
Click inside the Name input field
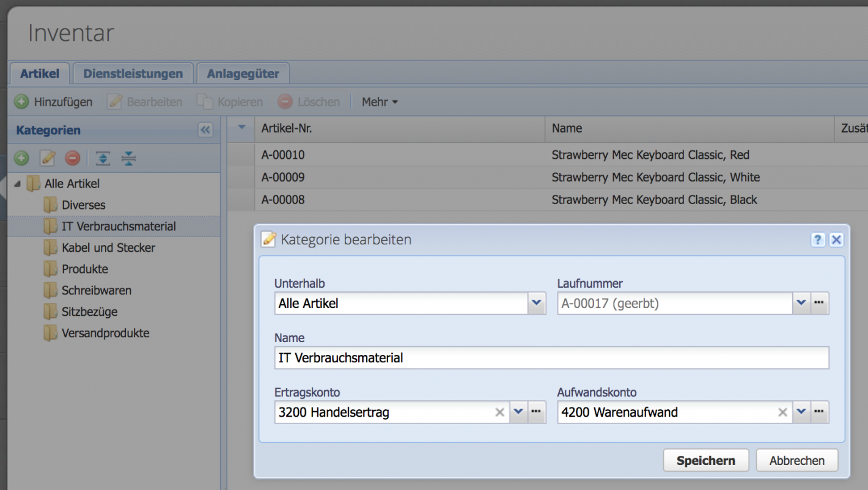coord(550,357)
